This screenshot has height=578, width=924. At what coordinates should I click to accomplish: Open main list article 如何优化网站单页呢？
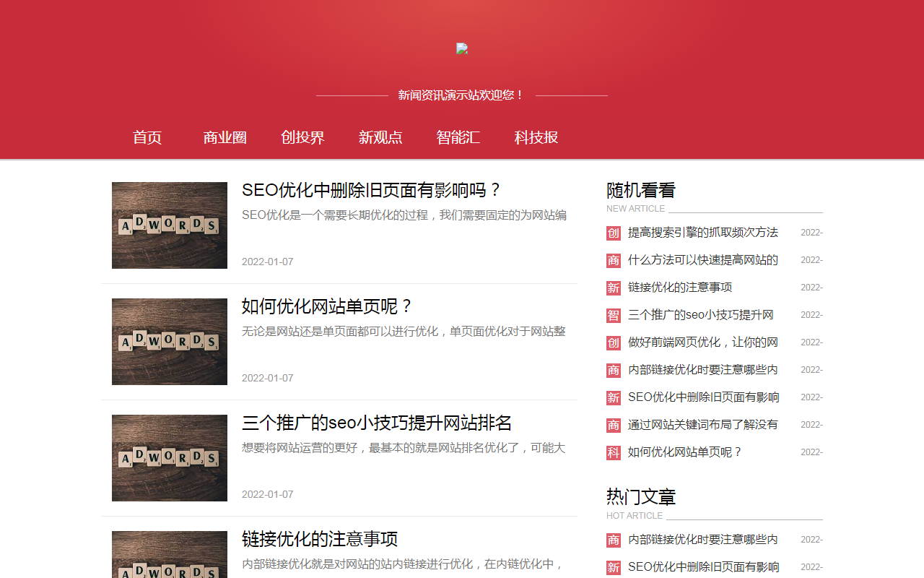pyautogui.click(x=328, y=306)
